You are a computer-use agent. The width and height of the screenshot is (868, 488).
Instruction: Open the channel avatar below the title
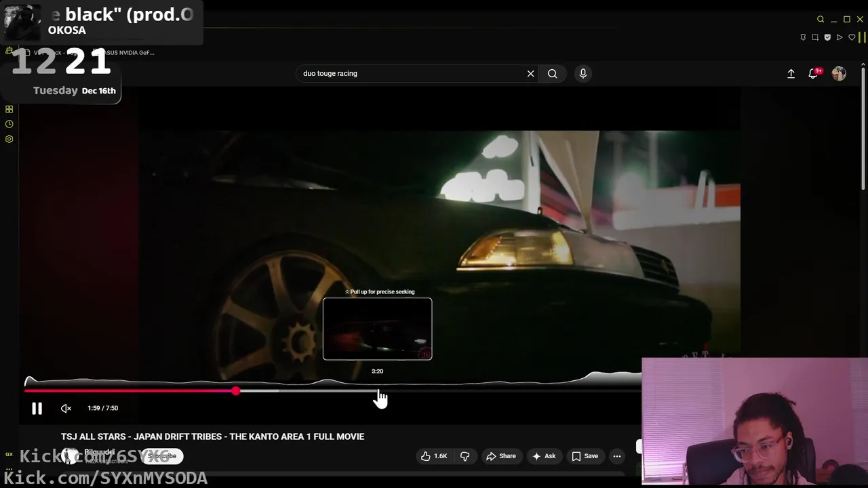tap(69, 455)
